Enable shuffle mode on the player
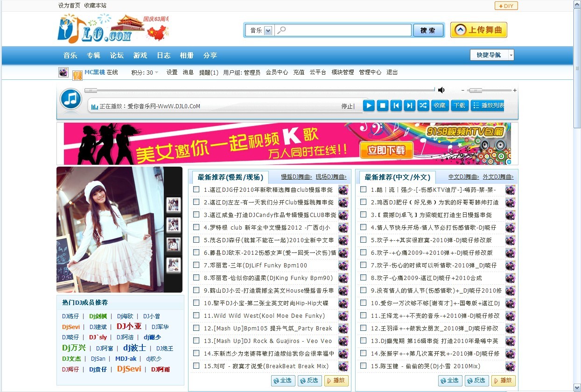This screenshot has width=581, height=392. 423,105
